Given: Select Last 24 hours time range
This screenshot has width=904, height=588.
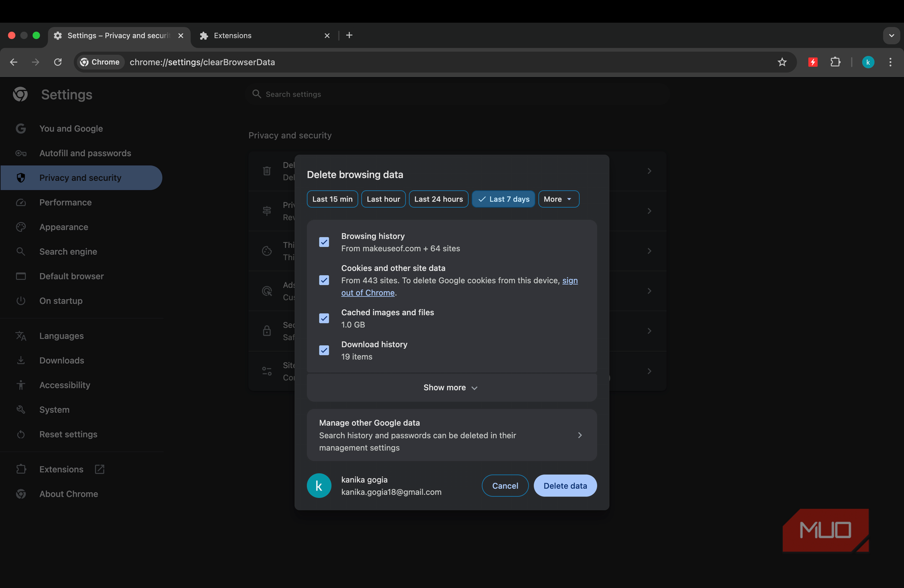Looking at the screenshot, I should click(438, 199).
